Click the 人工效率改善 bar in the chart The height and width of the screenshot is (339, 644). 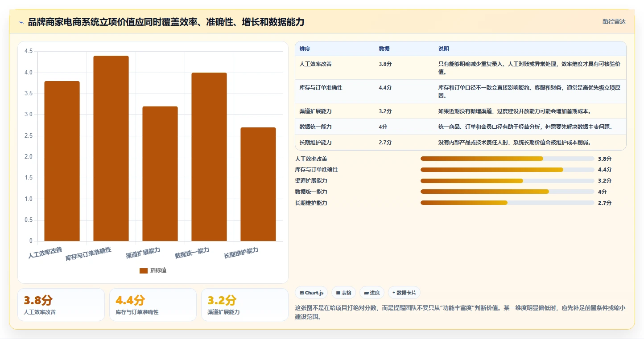coord(62,161)
